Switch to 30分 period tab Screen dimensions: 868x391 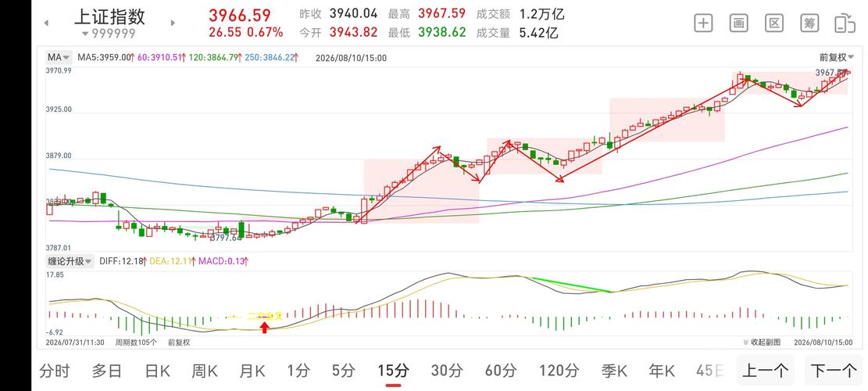447,371
